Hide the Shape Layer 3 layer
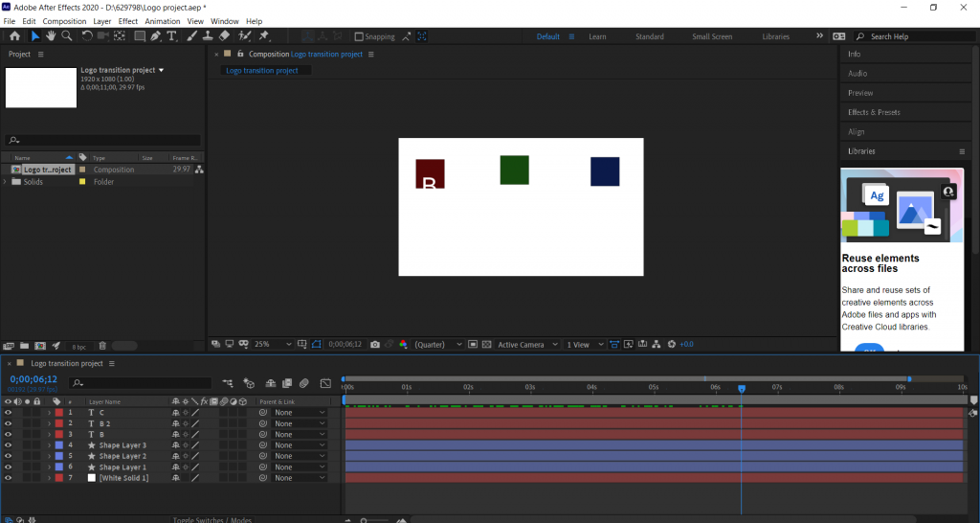The width and height of the screenshot is (980, 523). point(8,445)
